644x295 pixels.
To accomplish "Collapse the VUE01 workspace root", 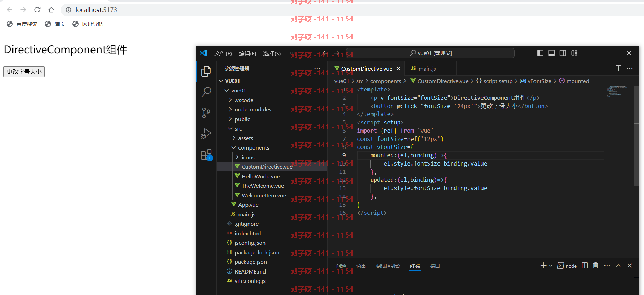I will [x=221, y=81].
